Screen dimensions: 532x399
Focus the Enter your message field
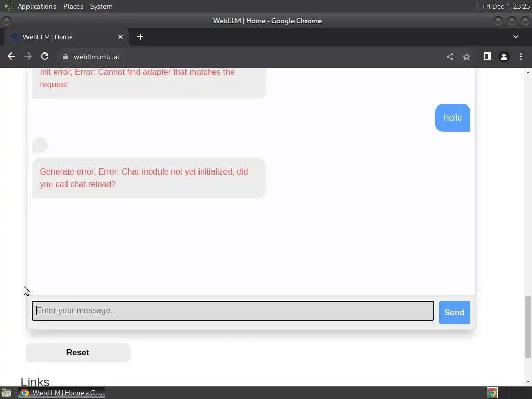click(x=233, y=311)
